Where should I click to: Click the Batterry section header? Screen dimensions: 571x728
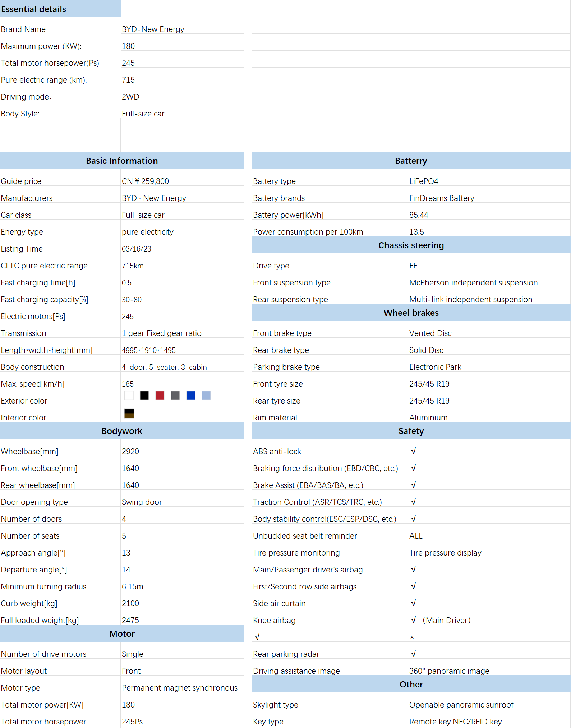click(411, 161)
